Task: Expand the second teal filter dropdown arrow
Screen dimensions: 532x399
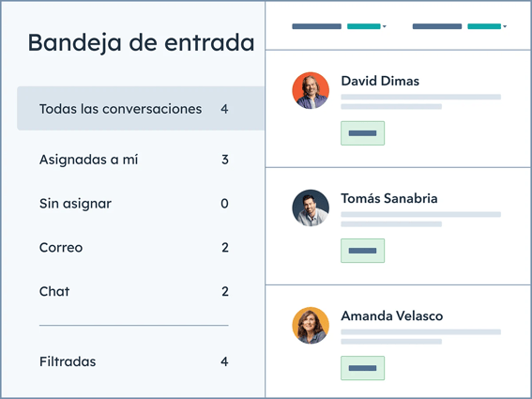Action: tap(505, 26)
